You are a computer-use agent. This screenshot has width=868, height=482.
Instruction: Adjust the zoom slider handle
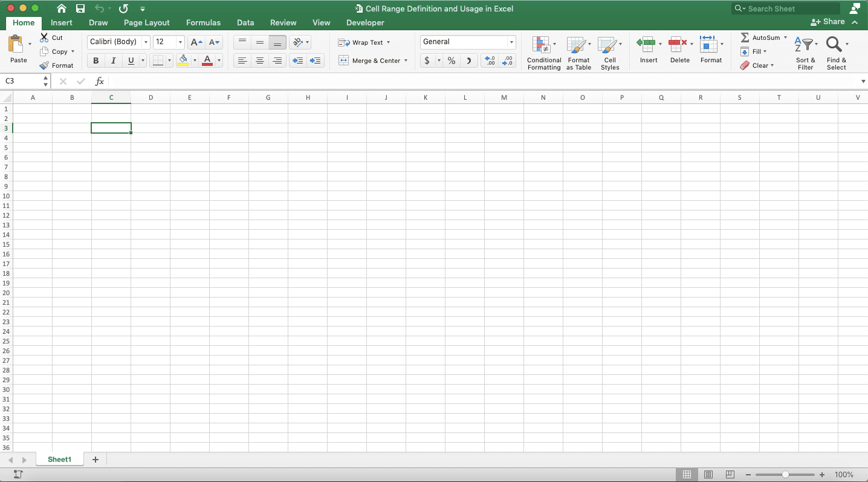click(x=785, y=475)
